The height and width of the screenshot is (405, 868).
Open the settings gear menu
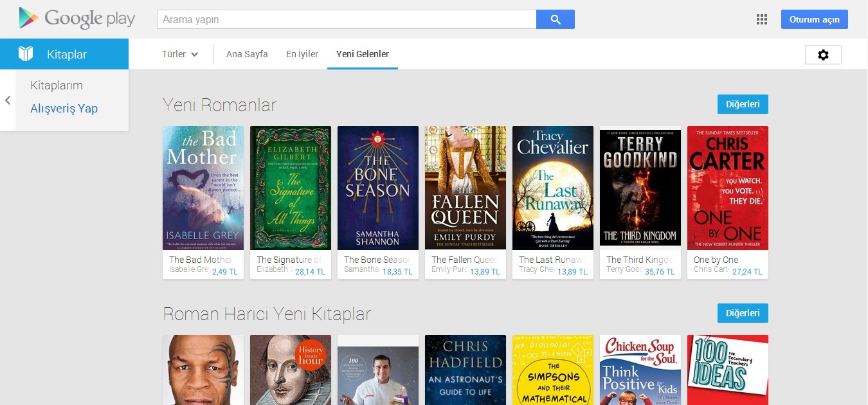point(823,55)
